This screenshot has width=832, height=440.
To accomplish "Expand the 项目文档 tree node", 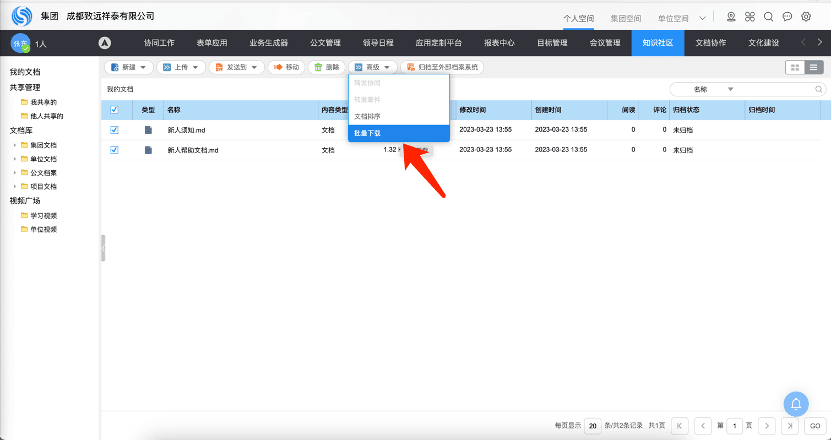I will (x=14, y=186).
